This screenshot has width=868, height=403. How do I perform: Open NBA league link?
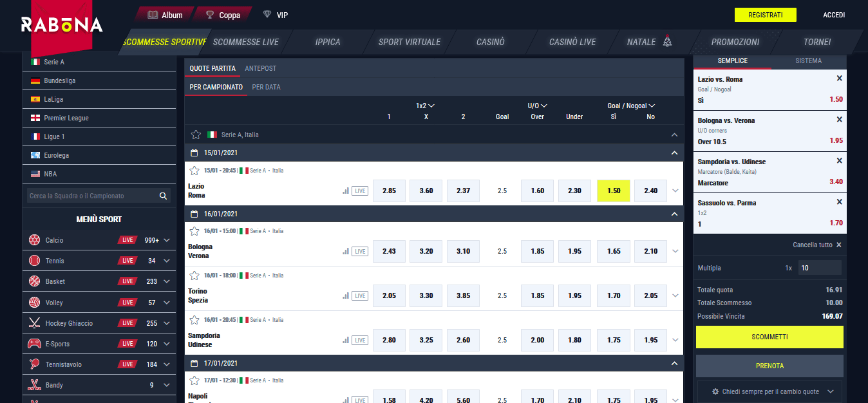tap(99, 174)
